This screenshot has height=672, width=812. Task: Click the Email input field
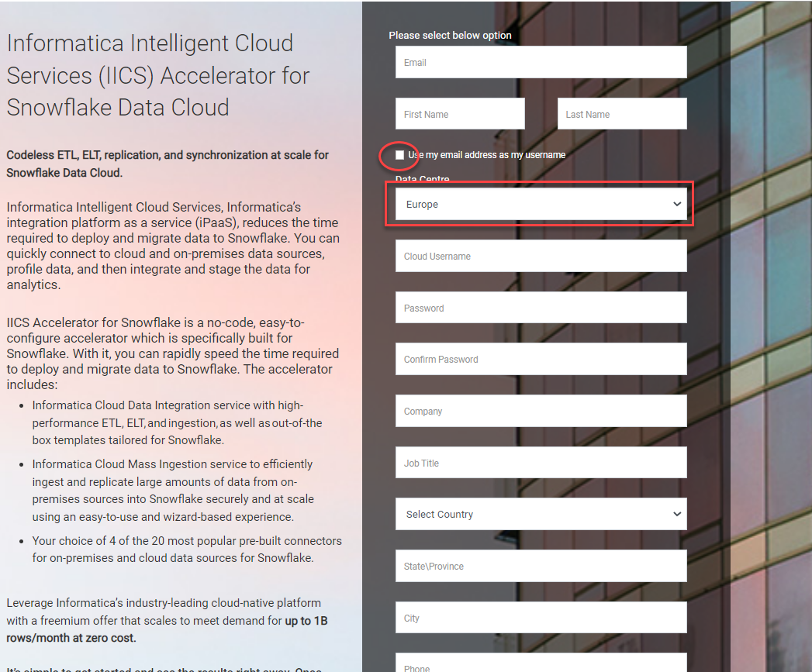point(541,63)
